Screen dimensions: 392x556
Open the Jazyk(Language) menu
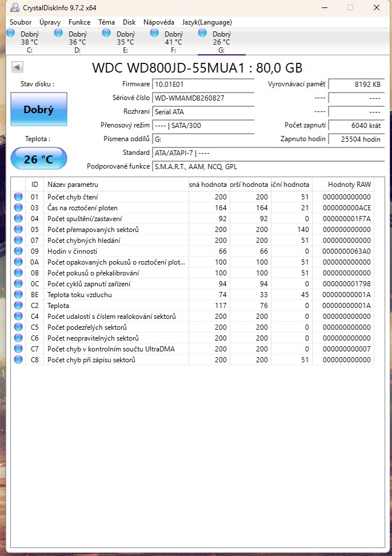207,22
